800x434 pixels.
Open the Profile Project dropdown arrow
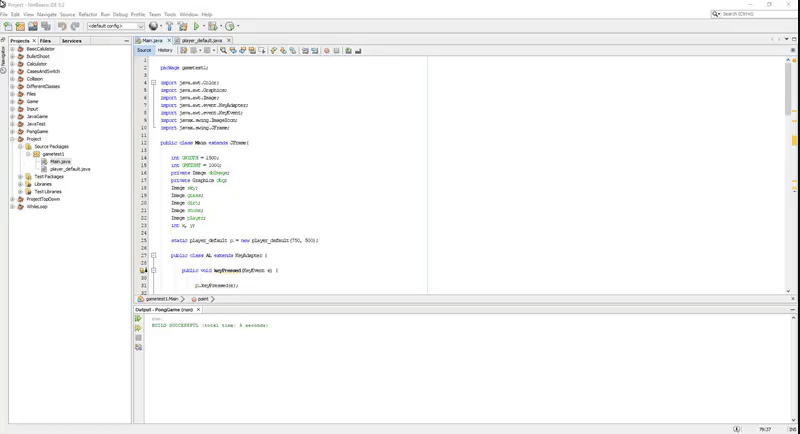[238, 26]
